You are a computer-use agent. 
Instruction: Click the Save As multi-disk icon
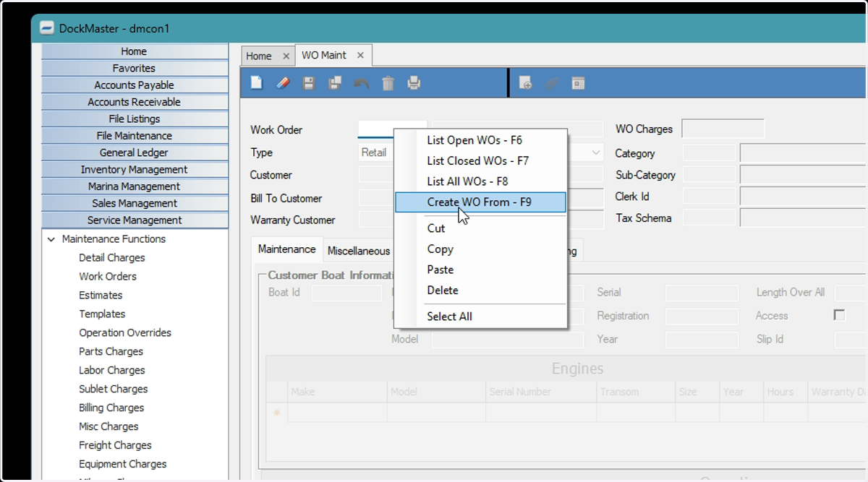[335, 83]
